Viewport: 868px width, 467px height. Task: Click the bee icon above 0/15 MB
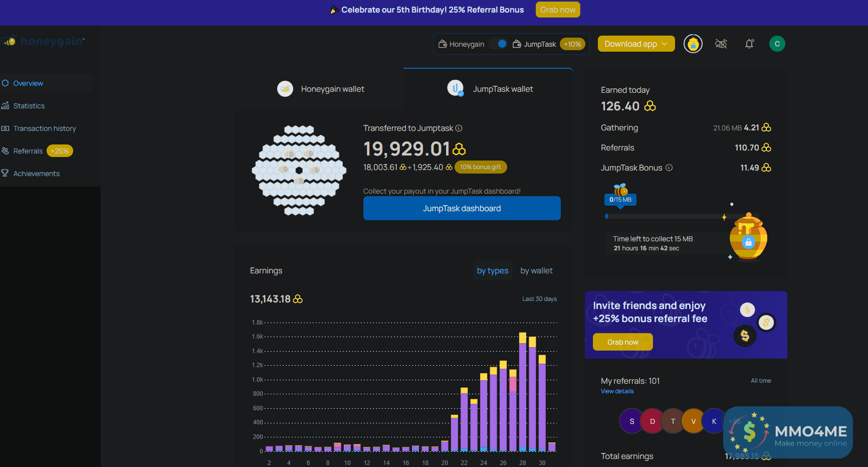coord(620,190)
